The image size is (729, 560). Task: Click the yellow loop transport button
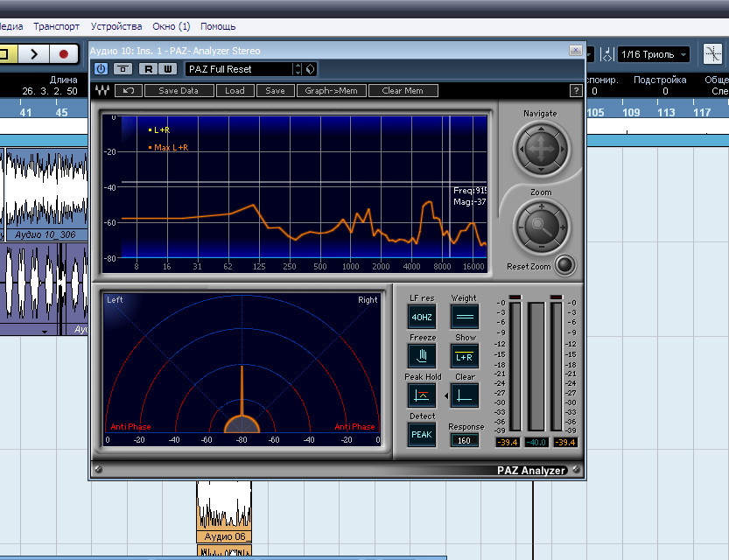click(8, 54)
